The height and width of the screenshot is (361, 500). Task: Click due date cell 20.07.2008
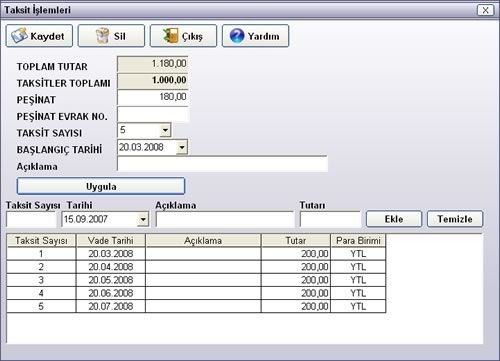111,306
